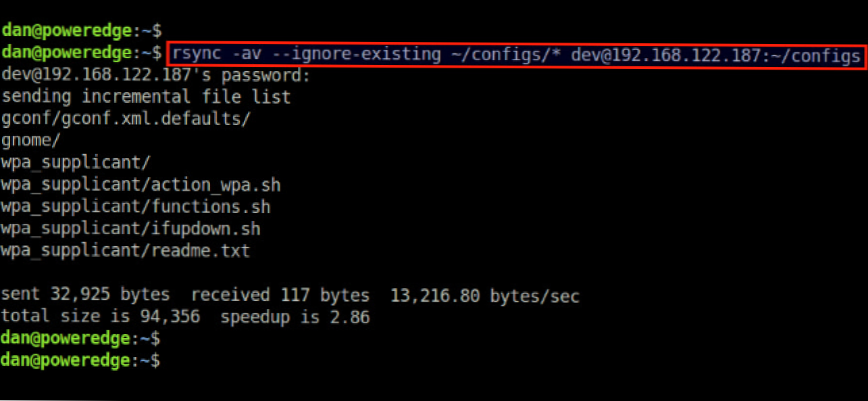Click the 13,216.80 bytes/sec value
This screenshot has width=868, height=401.
484,295
